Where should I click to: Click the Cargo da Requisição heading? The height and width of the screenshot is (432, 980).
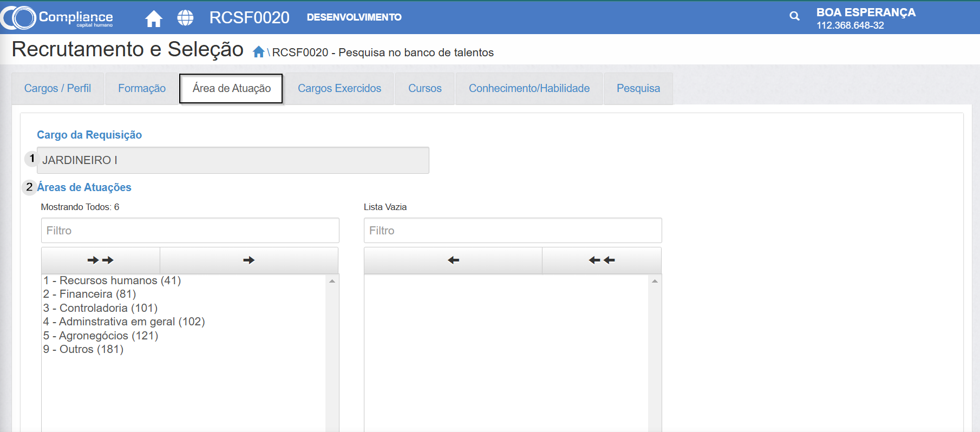pyautogui.click(x=89, y=135)
